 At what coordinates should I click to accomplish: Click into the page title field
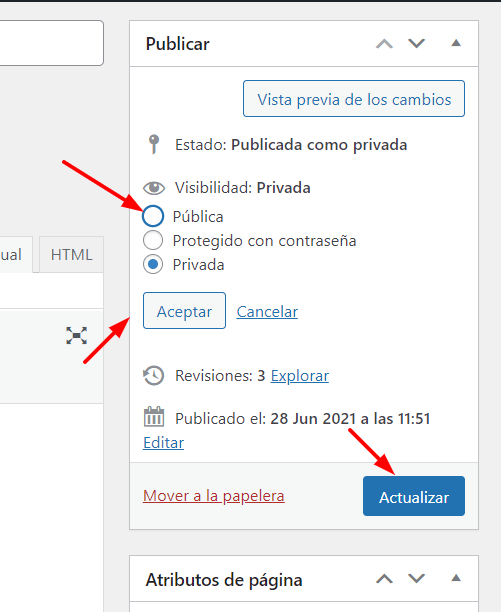pos(52,43)
